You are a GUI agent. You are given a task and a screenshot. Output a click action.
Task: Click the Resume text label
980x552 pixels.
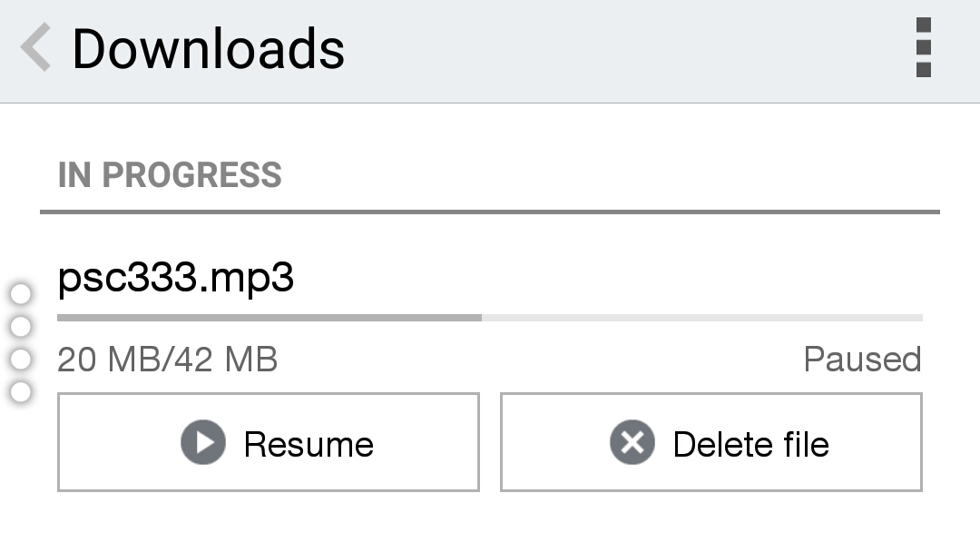coord(309,445)
